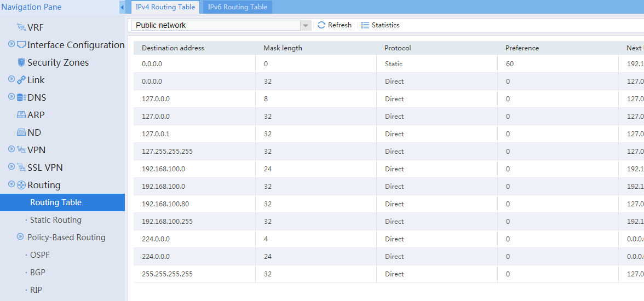Click the Routing compass icon
The height and width of the screenshot is (301, 644).
coord(21,185)
